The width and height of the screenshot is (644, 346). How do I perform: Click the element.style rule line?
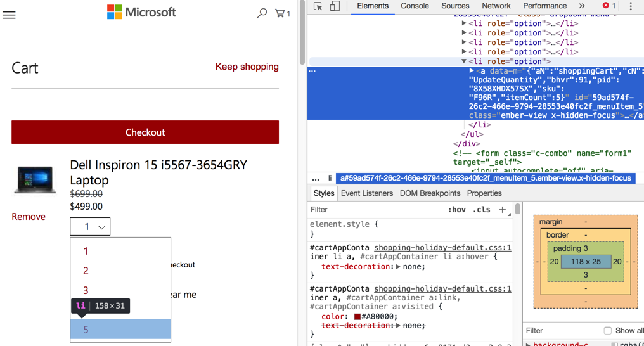[344, 224]
